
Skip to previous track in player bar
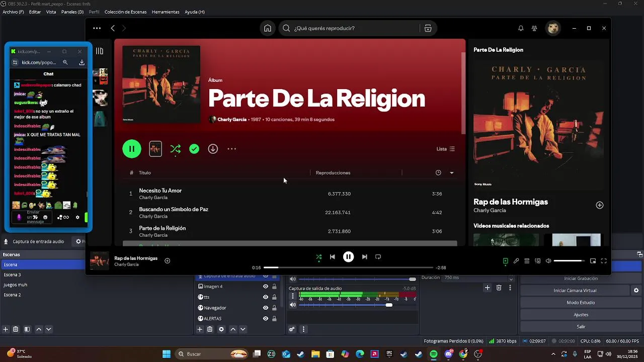click(332, 257)
